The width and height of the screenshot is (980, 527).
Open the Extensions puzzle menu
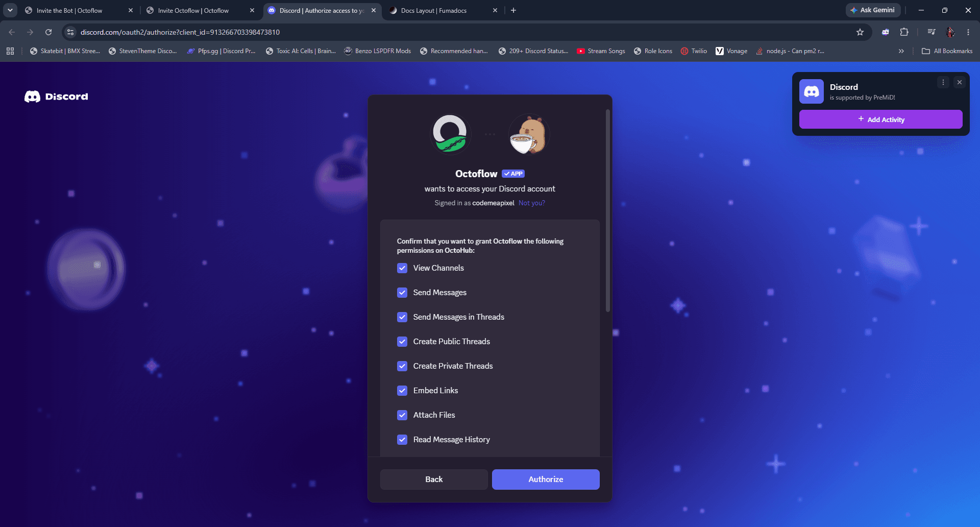click(904, 32)
